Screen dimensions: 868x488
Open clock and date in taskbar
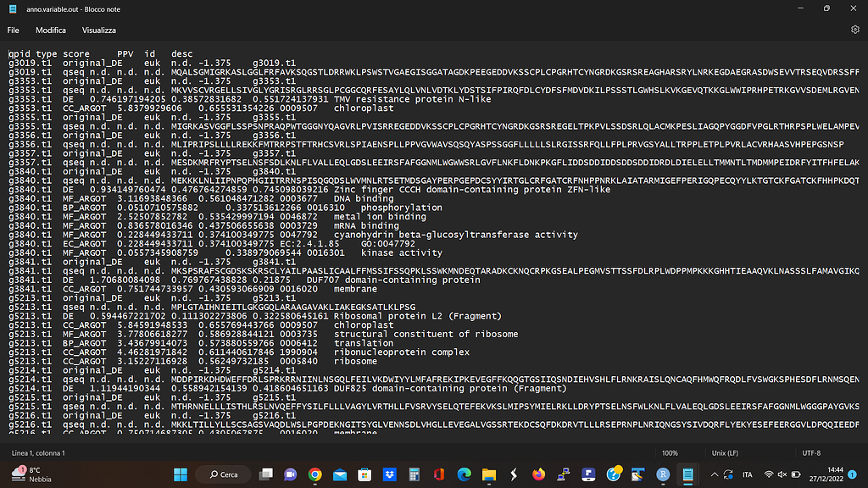click(832, 474)
